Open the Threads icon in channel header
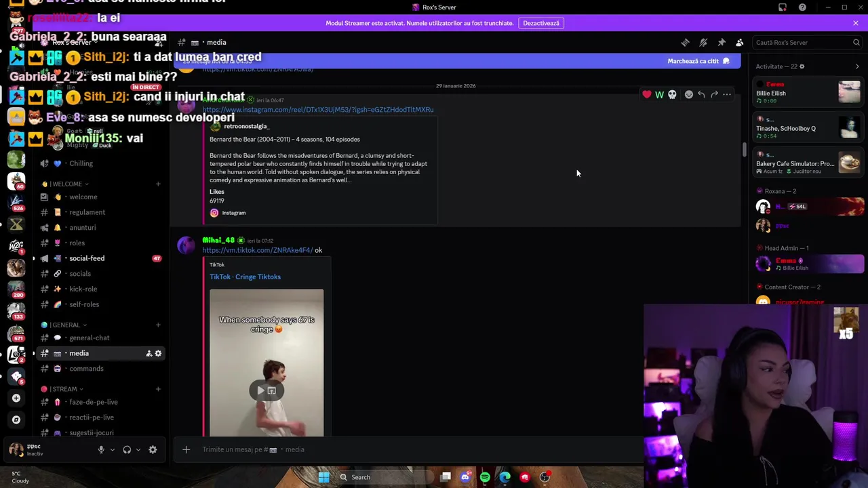 [x=685, y=42]
